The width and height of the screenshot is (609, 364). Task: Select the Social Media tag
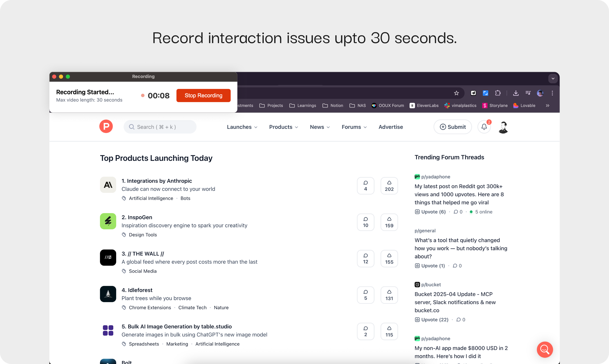(x=143, y=271)
